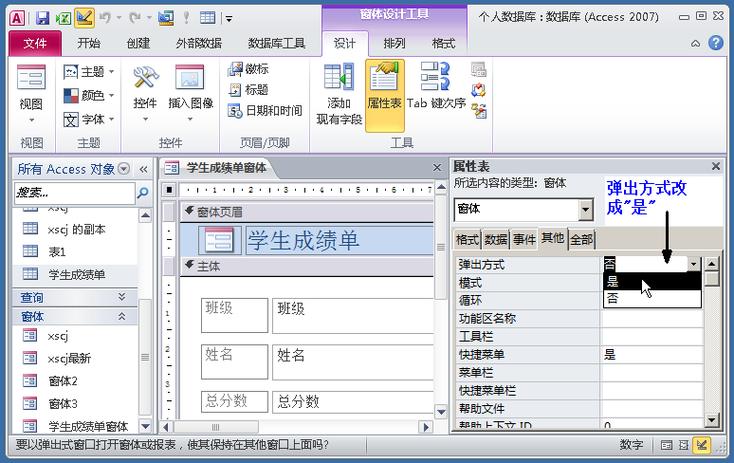Select the 窗体页眉 section bar
Image resolution: width=734 pixels, height=463 pixels.
click(x=307, y=212)
